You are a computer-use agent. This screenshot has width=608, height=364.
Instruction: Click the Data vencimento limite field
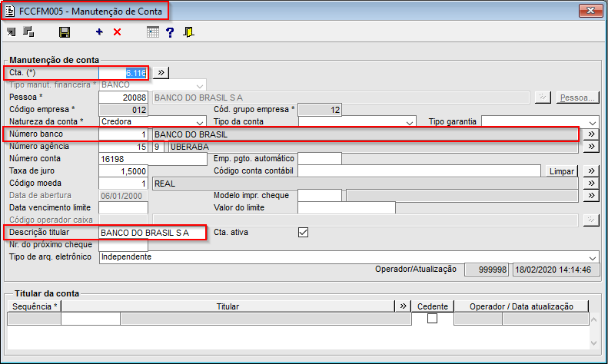coord(123,208)
